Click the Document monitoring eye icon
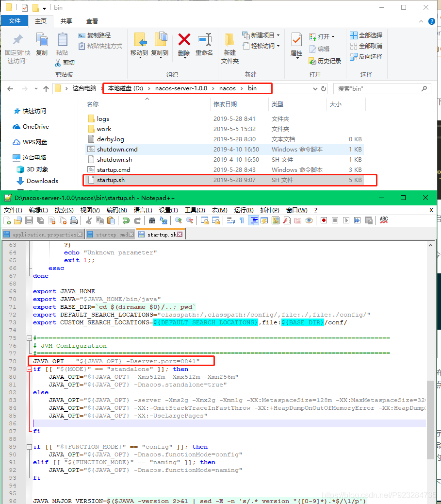The image size is (441, 504). point(309,220)
